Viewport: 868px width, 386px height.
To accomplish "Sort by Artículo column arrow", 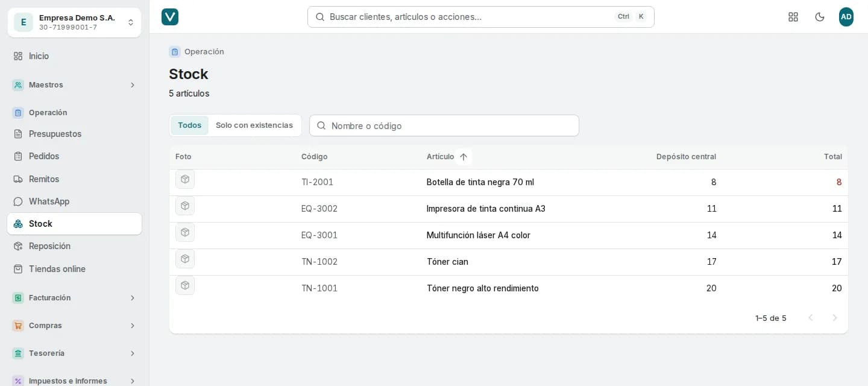I will tap(464, 157).
